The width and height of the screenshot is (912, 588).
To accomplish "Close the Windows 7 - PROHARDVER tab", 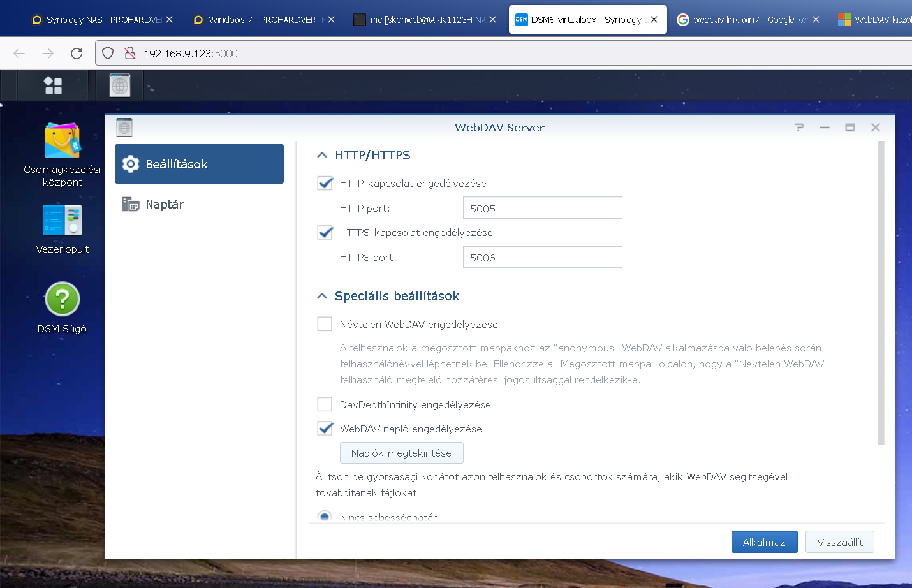I will [x=332, y=20].
